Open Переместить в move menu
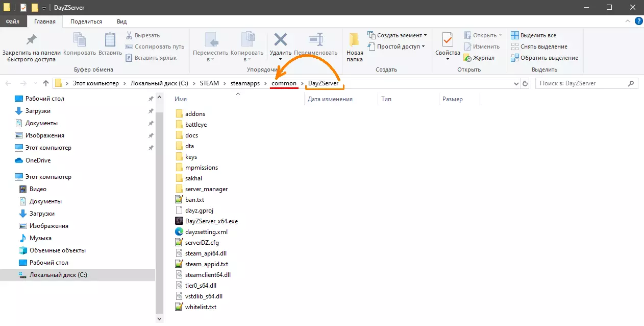This screenshot has height=326, width=644. point(211,47)
